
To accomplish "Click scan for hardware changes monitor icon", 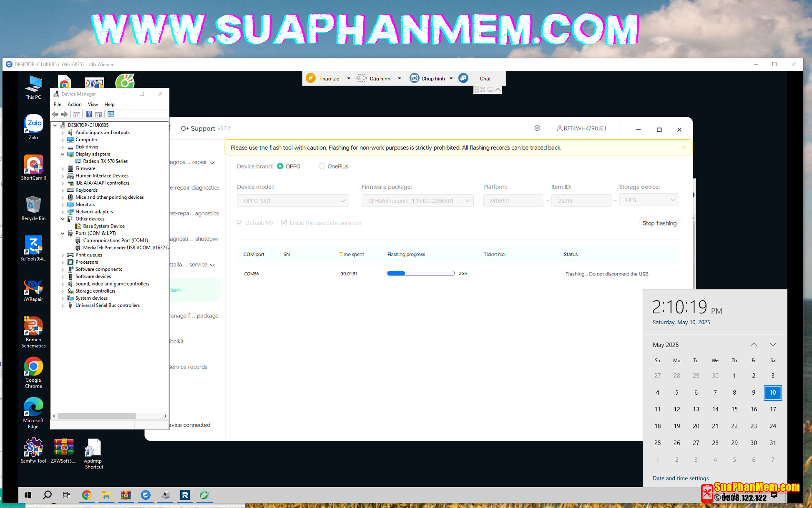I will (111, 114).
